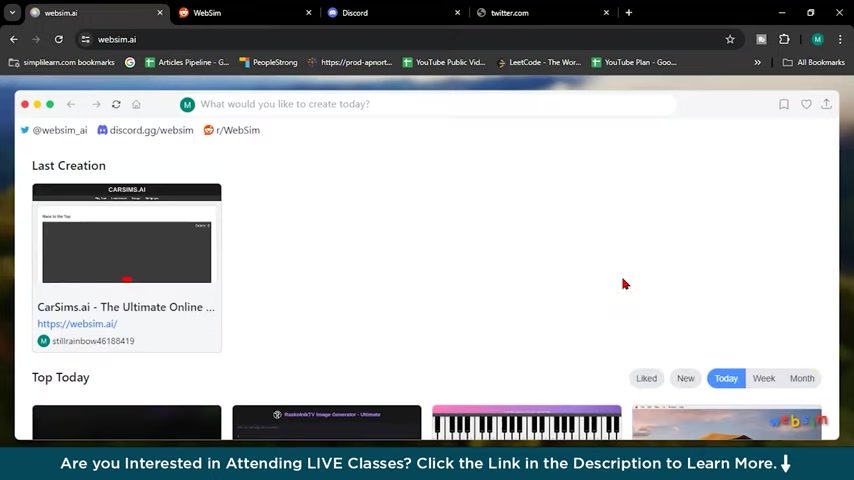Select the Month filter
Image resolution: width=854 pixels, height=480 pixels.
[802, 378]
